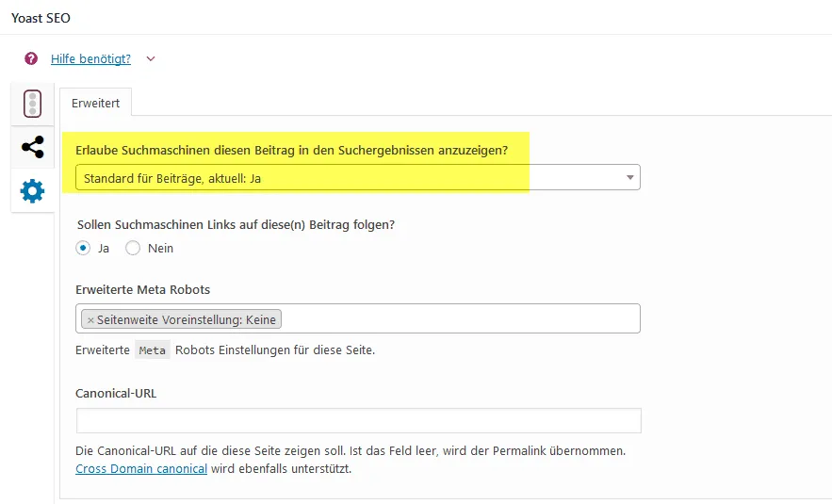
Task: Remove the Seitenweite Voreinstellung: Keine tag
Action: pyautogui.click(x=90, y=320)
